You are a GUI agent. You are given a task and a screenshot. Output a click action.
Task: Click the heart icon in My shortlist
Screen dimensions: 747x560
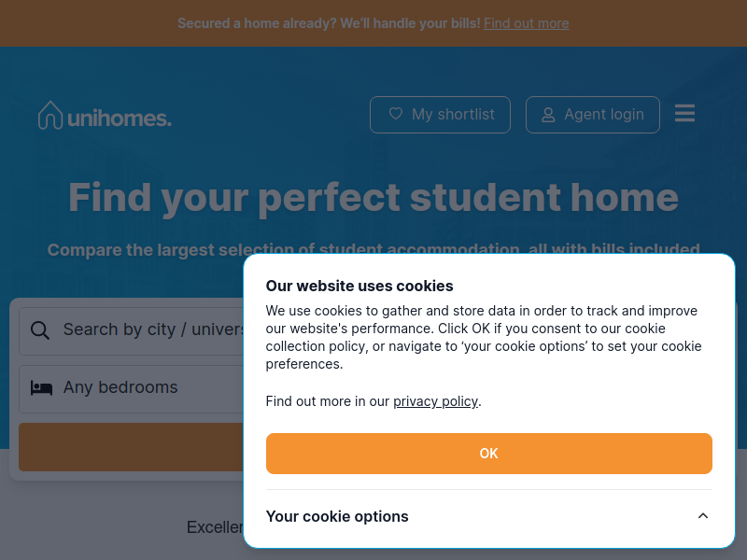tap(395, 114)
